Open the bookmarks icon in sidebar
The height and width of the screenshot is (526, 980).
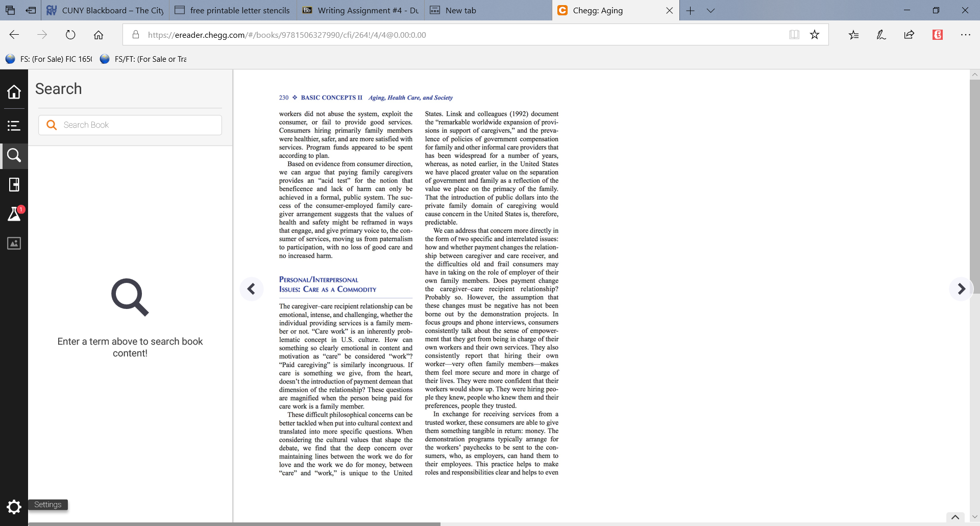(14, 184)
